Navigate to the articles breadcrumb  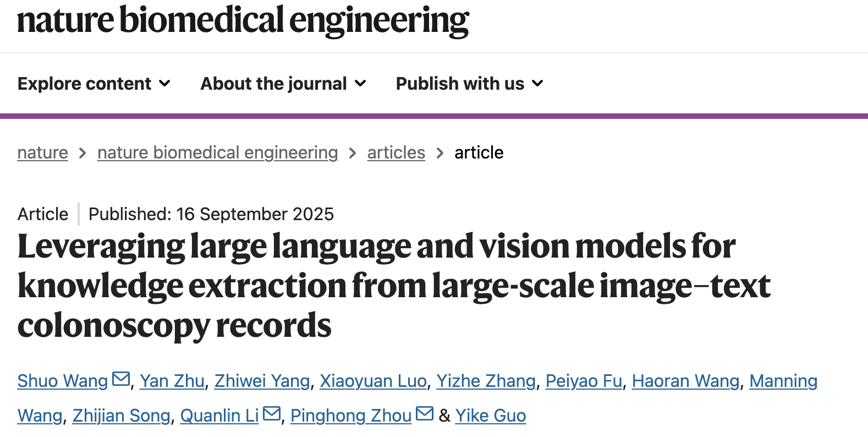(x=396, y=152)
